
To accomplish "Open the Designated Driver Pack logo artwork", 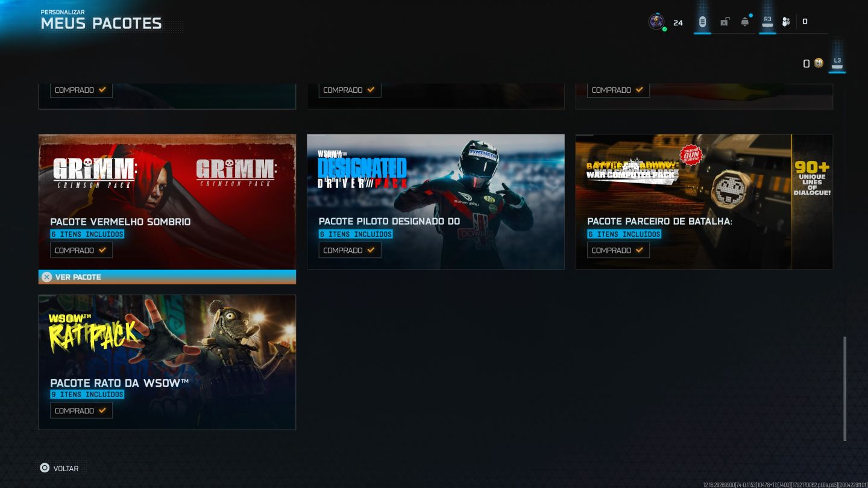I will [362, 169].
